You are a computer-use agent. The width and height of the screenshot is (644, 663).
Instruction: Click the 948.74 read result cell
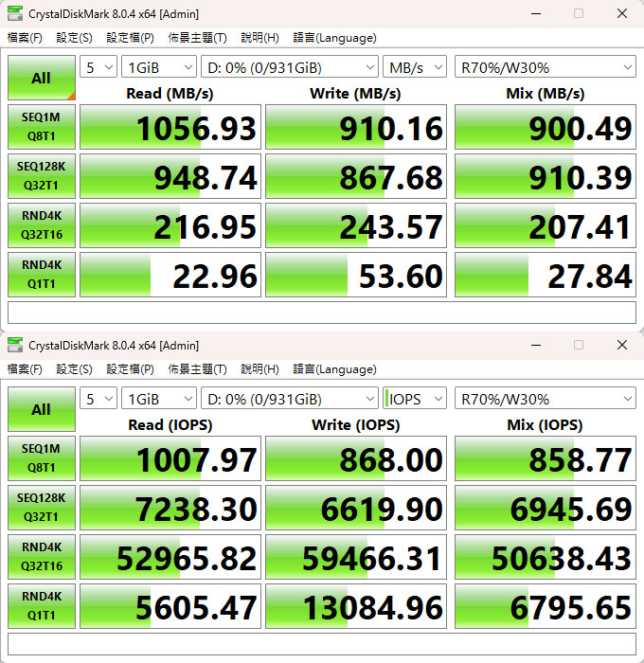[170, 176]
